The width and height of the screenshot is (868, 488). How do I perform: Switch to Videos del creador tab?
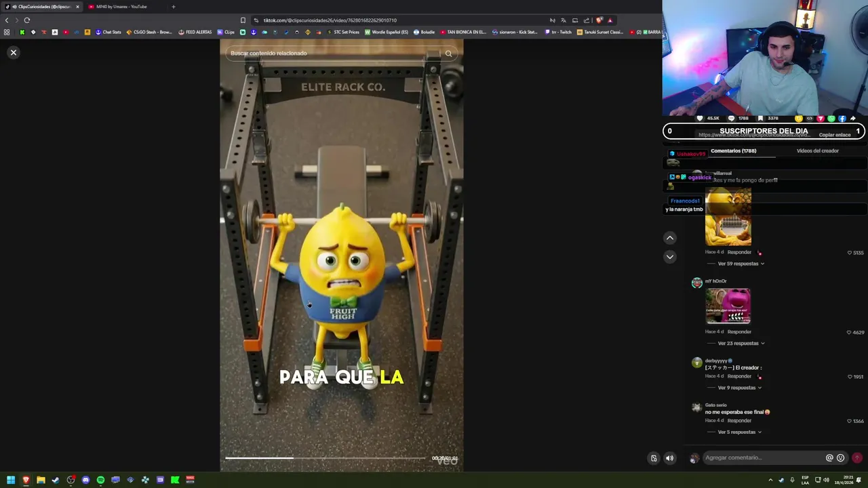pyautogui.click(x=818, y=150)
